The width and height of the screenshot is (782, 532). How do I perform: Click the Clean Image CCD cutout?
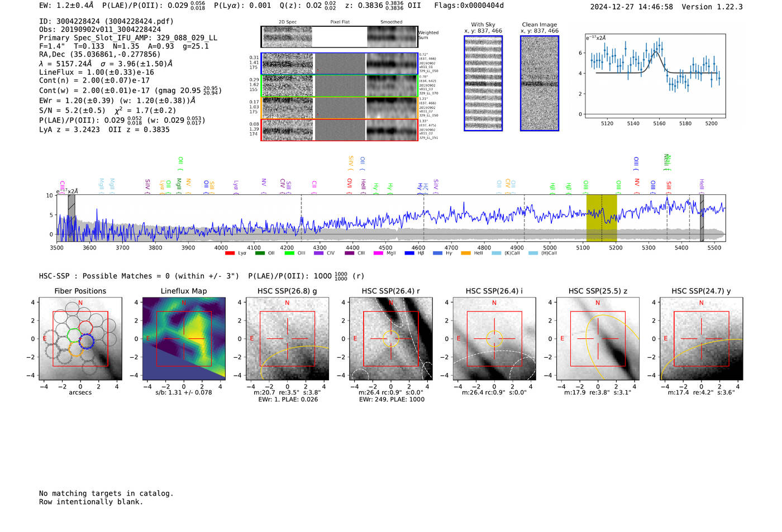(x=540, y=83)
